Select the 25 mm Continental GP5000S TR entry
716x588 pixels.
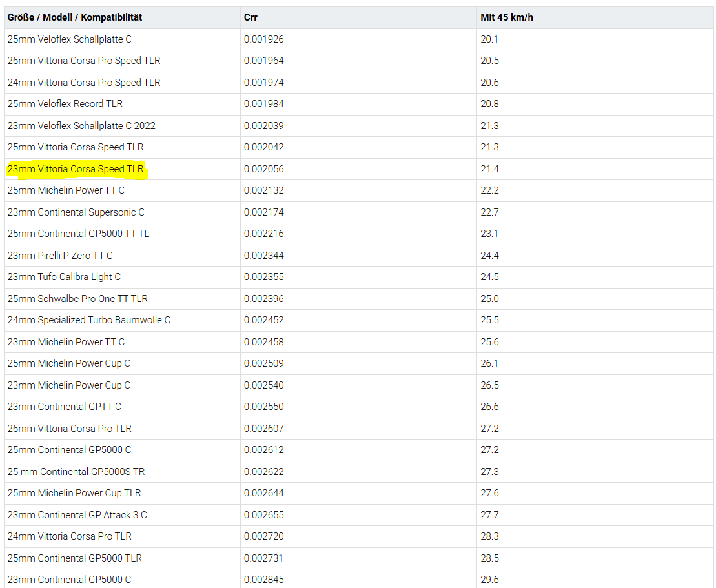coord(76,472)
